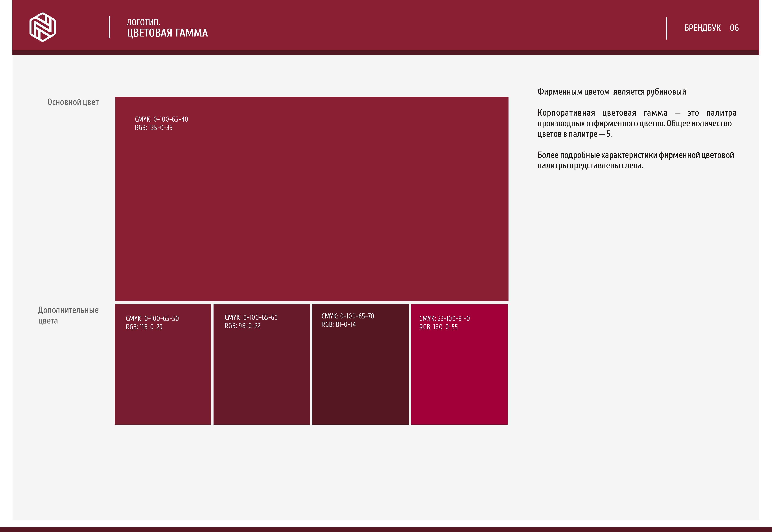
Task: Click the page number '06'
Action: [x=734, y=28]
